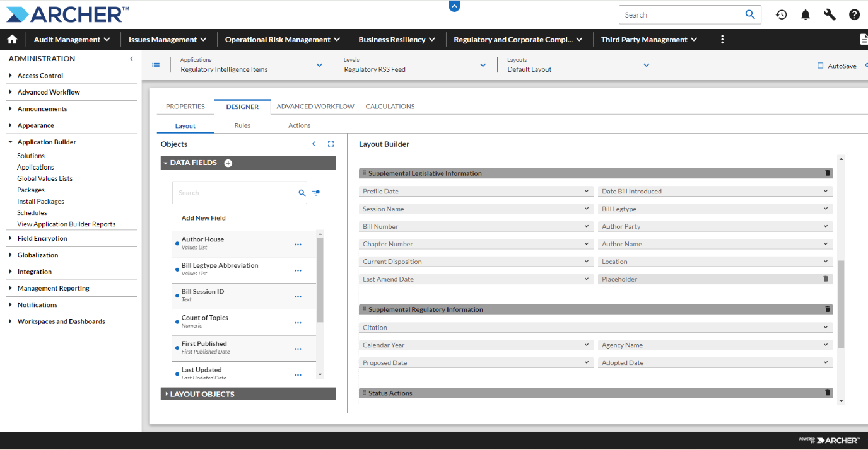
Task: Click Add New Field
Action: pyautogui.click(x=204, y=218)
